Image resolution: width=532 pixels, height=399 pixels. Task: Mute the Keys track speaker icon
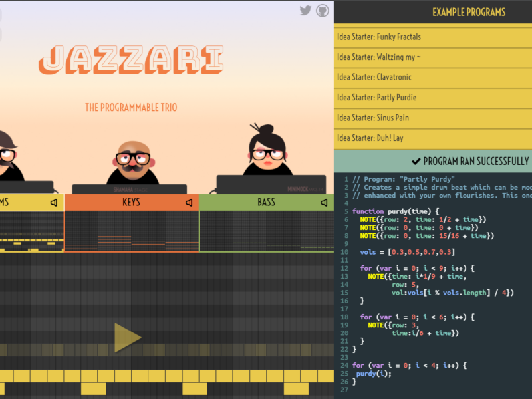pyautogui.click(x=190, y=202)
